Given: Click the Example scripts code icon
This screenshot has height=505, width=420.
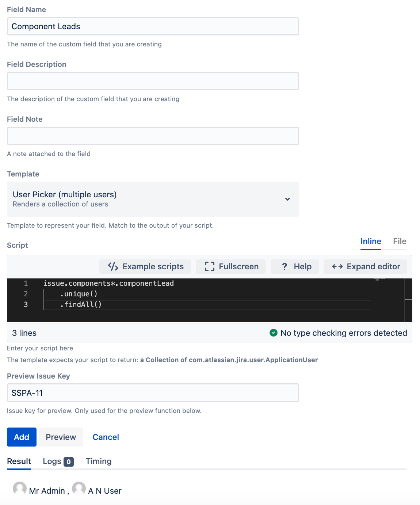Looking at the screenshot, I should pos(113,266).
